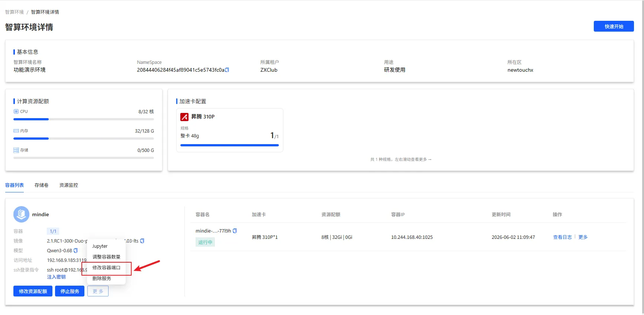The height and width of the screenshot is (315, 644).
Task: Click the 内存 usage progress bar
Action: point(84,139)
